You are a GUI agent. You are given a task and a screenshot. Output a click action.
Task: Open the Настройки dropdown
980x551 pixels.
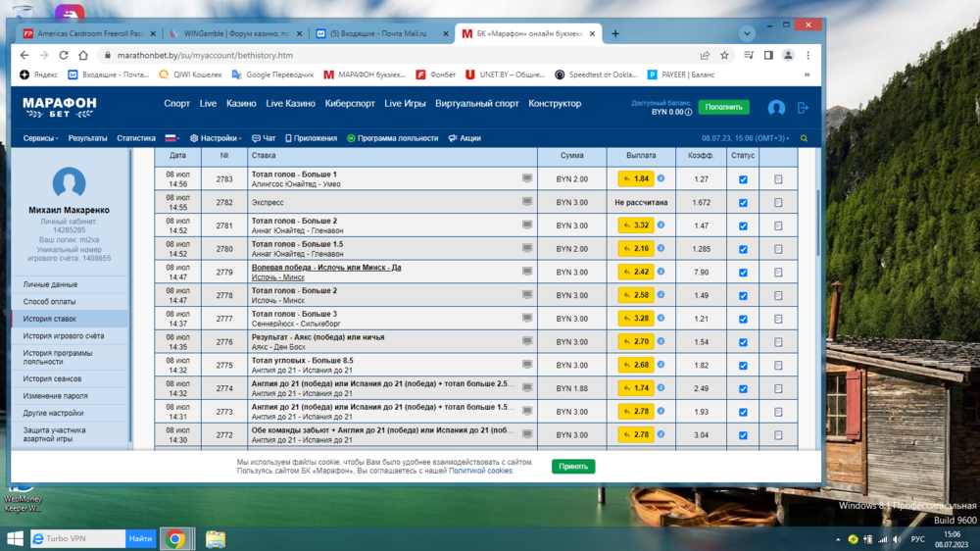click(216, 138)
